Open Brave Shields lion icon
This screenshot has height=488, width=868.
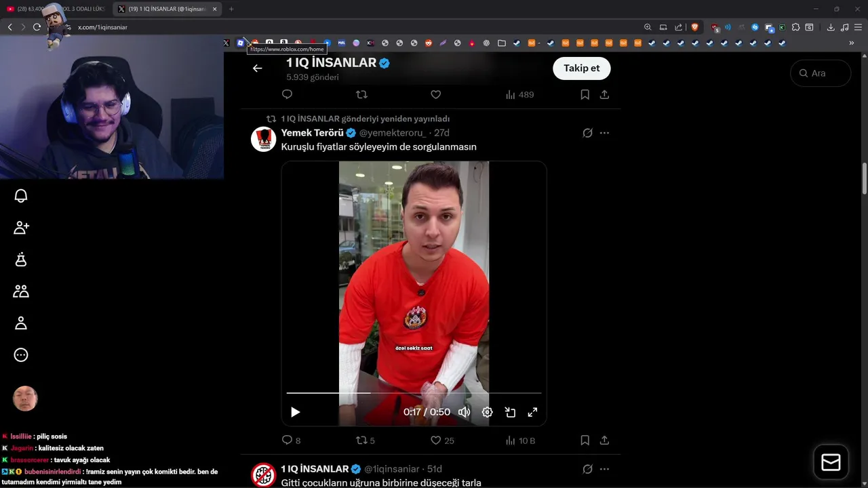[695, 27]
